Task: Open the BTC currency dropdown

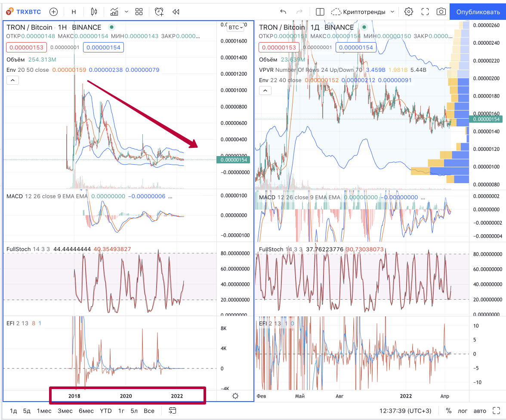Action: click(236, 28)
